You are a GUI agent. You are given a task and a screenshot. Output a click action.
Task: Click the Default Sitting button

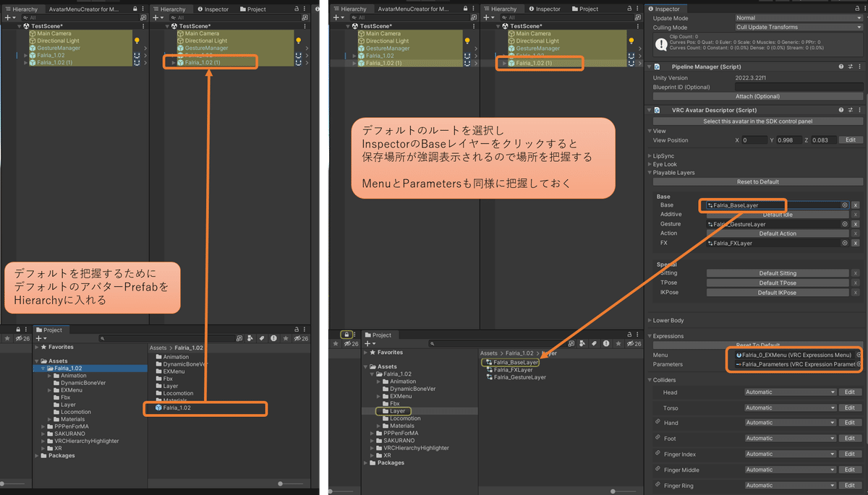[778, 273]
